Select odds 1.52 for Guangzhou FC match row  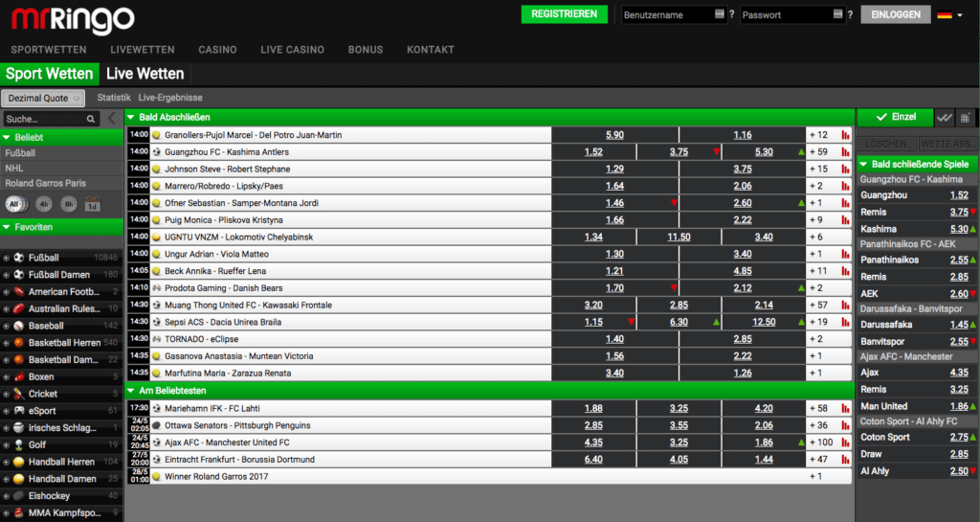593,152
